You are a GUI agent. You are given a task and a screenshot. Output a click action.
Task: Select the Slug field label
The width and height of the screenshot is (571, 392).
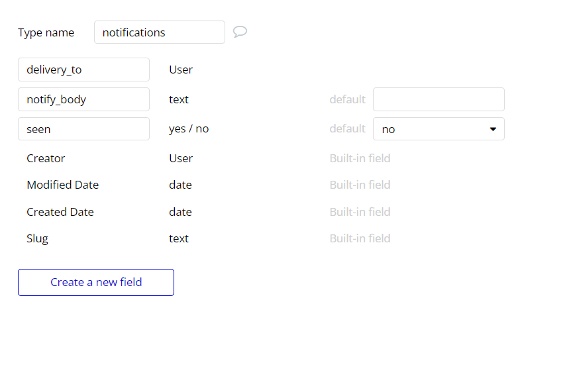37,238
